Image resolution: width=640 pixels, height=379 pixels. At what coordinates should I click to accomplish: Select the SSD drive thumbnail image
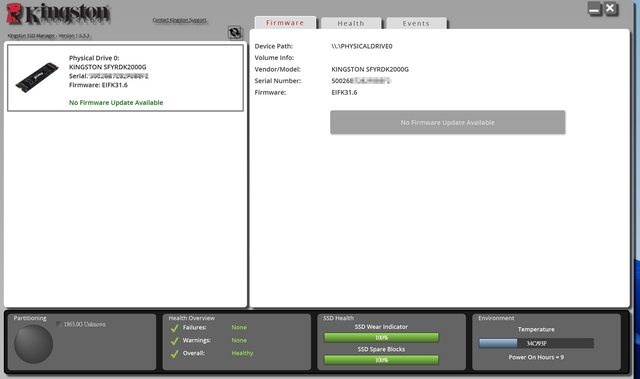[37, 77]
